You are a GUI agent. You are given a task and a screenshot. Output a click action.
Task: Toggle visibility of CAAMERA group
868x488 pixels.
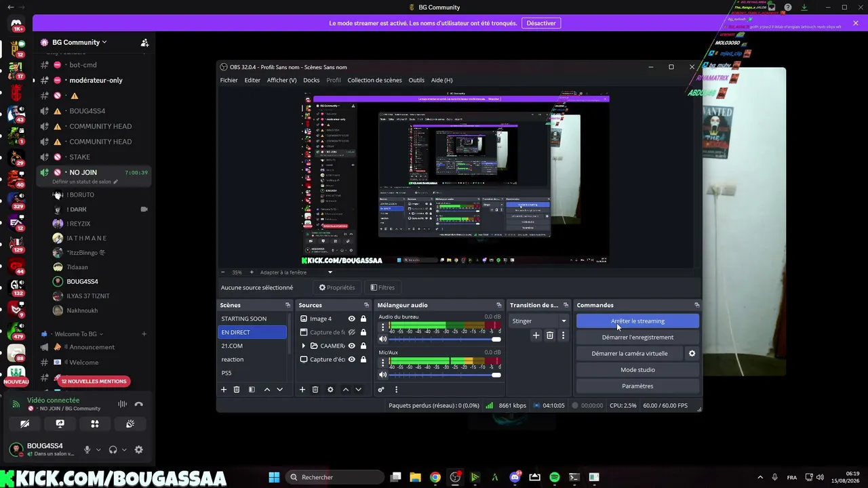pos(351,346)
